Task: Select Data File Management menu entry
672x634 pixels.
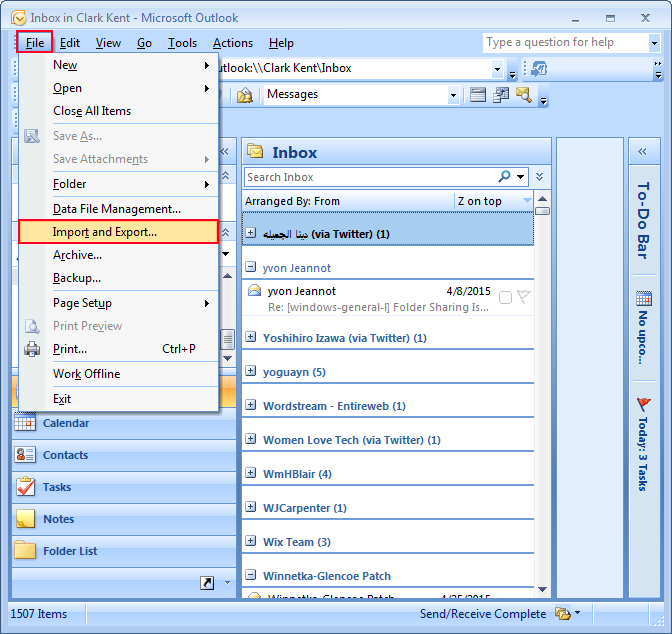Action: point(119,209)
